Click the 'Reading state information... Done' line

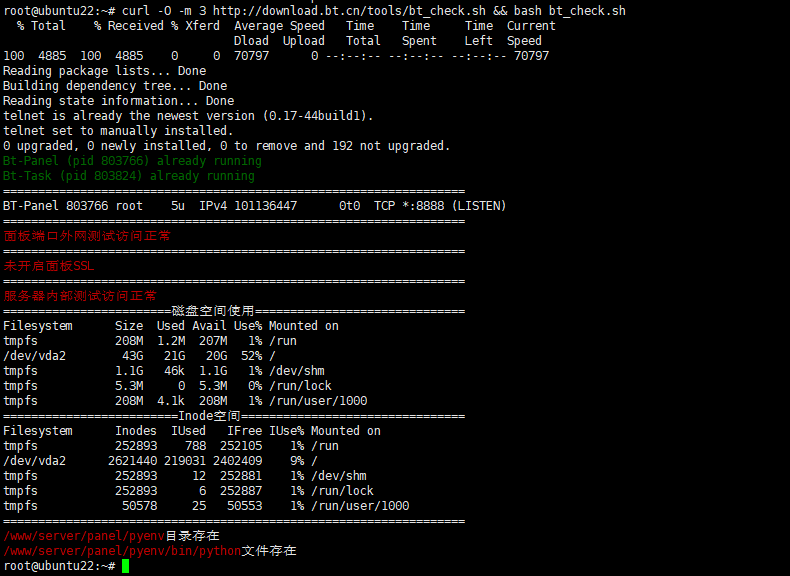(118, 101)
